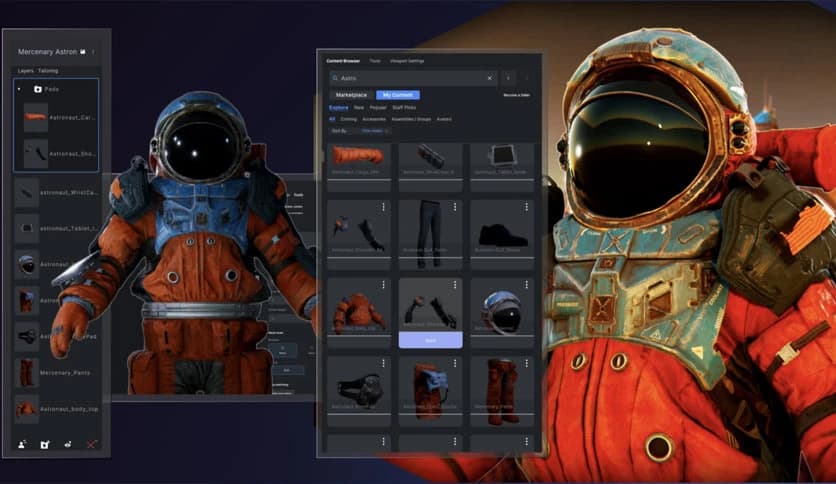Open kebab menu on the dark suit pants card
Screen dimensions: 836x484
pyautogui.click(x=455, y=207)
